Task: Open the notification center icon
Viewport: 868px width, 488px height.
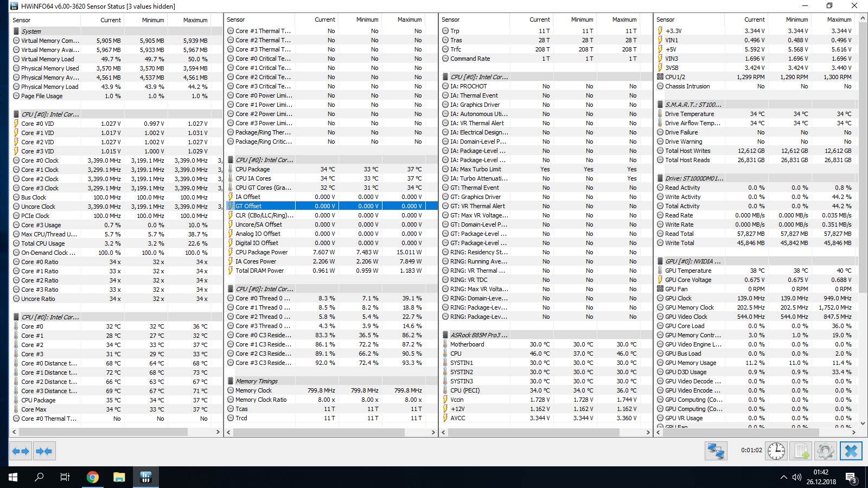Action: pos(852,477)
